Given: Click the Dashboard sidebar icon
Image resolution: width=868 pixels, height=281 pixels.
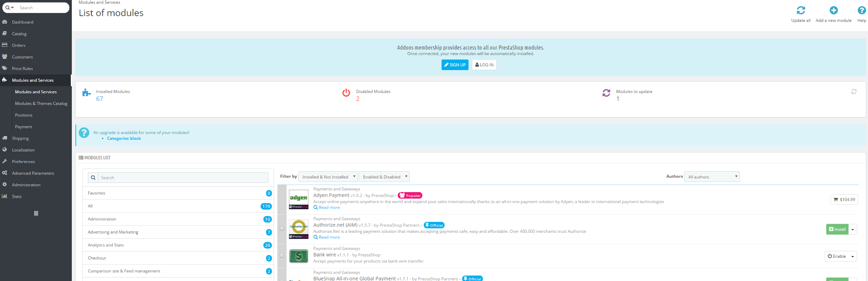Looking at the screenshot, I should click(5, 22).
